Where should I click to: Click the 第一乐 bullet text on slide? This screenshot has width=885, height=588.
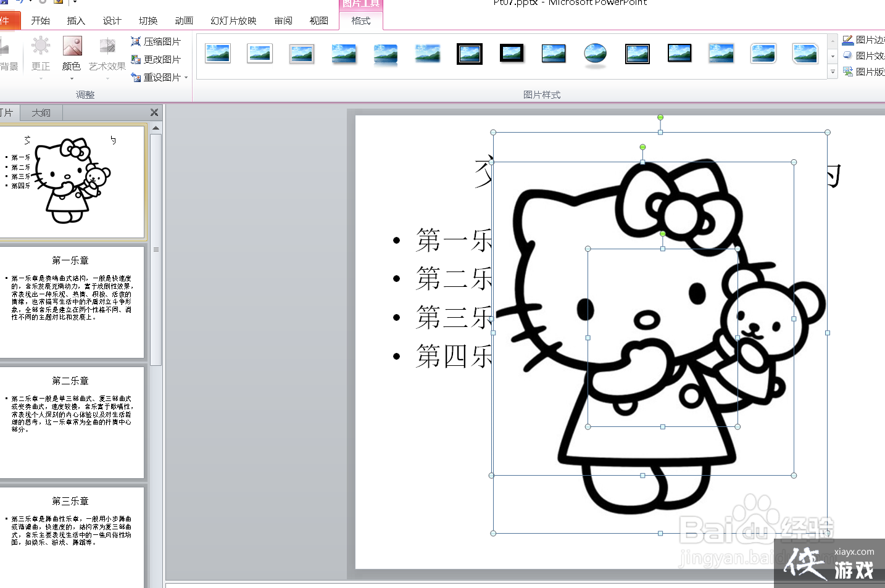tap(454, 240)
